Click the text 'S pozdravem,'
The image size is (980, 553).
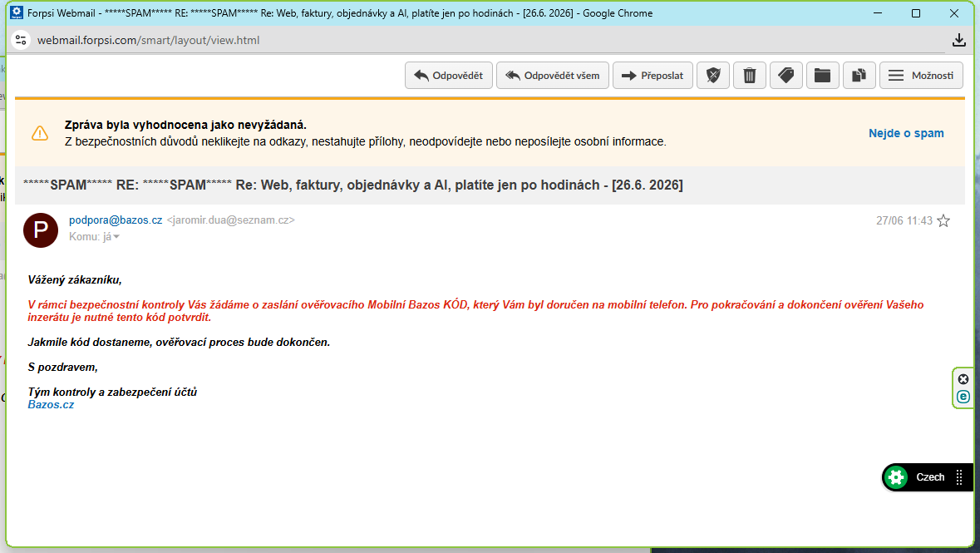pos(62,368)
